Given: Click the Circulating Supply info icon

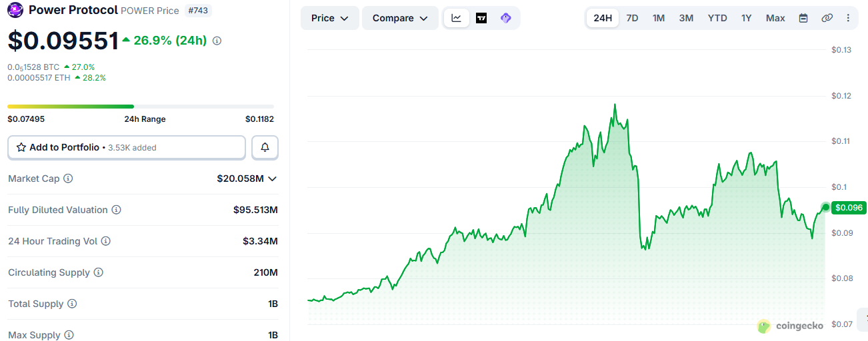Looking at the screenshot, I should pos(98,272).
